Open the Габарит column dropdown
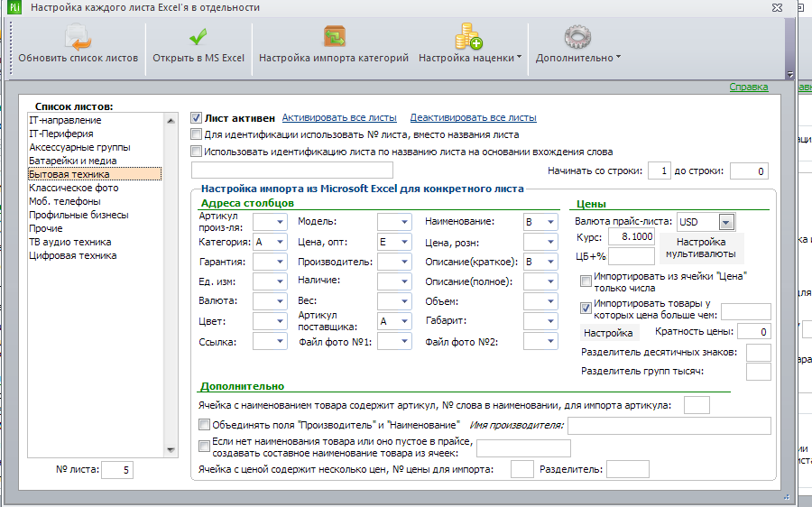Image resolution: width=812 pixels, height=507 pixels. click(550, 321)
